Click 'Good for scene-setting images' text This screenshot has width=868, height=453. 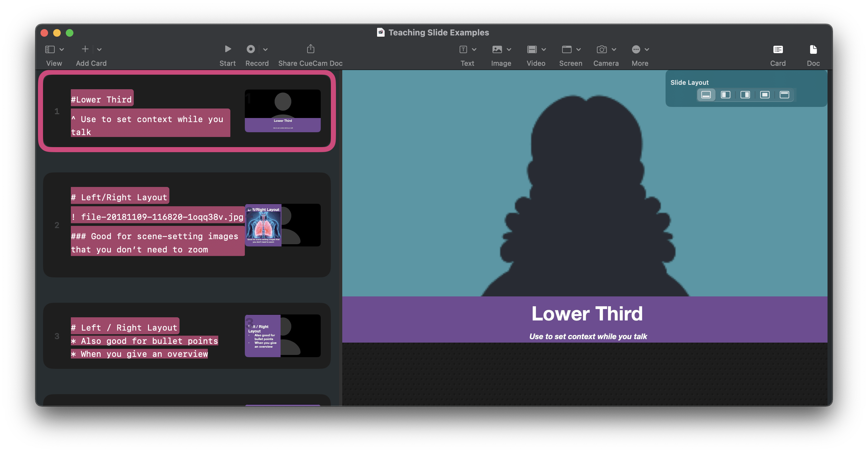pos(155,243)
